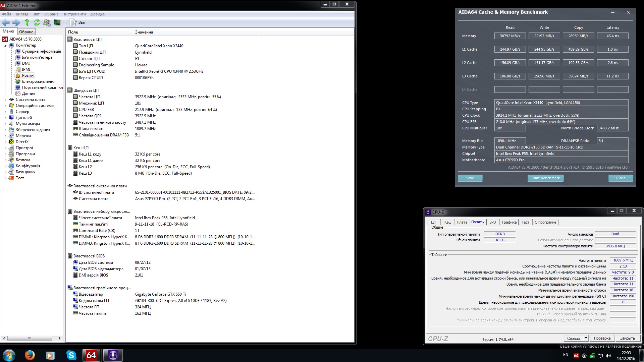644x362 pixels.
Task: Collapse the Комп'ютер tree node
Action: (6, 46)
